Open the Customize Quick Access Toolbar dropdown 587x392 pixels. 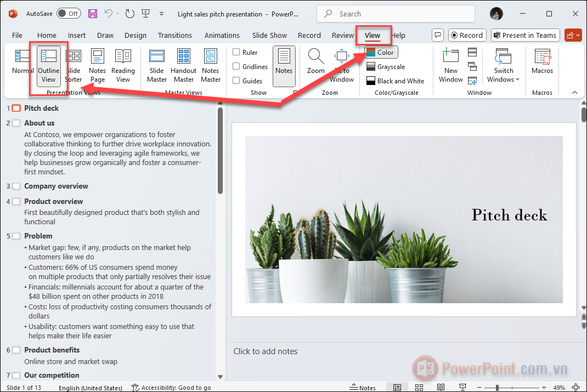[x=161, y=14]
